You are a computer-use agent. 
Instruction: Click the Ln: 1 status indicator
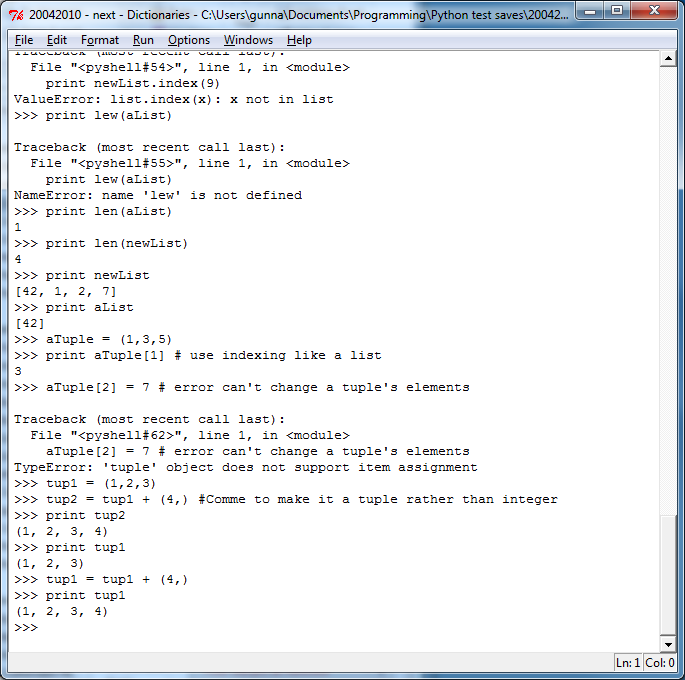click(x=628, y=663)
